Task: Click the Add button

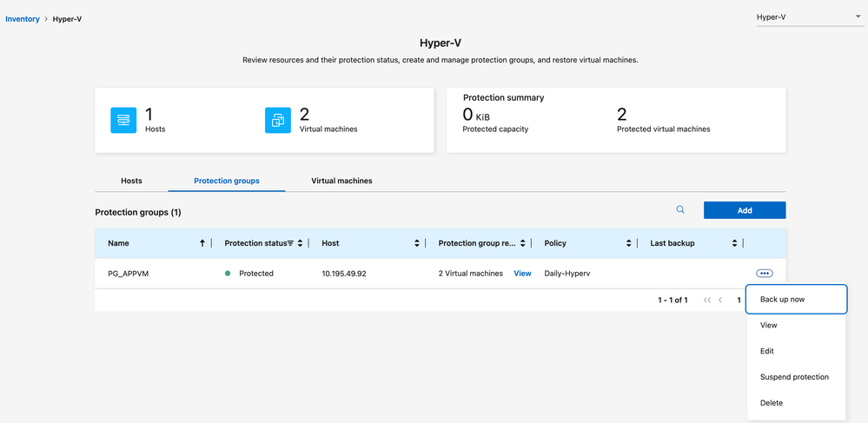Action: pos(745,210)
